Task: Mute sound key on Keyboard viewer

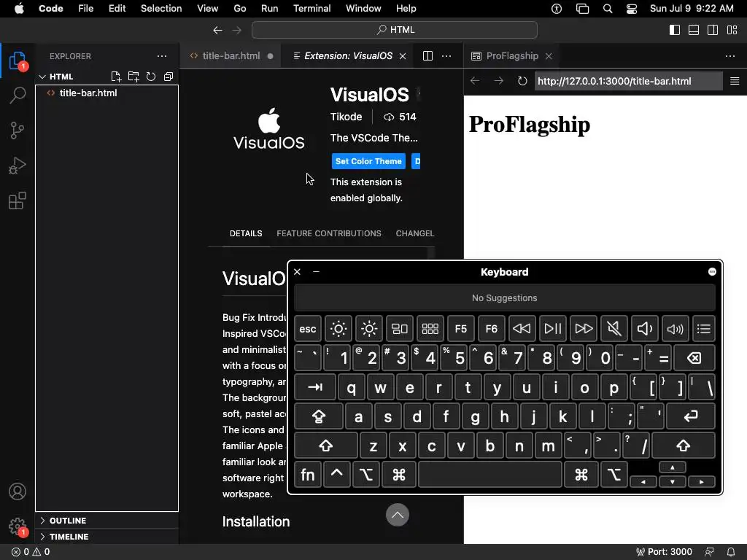Action: coord(614,329)
